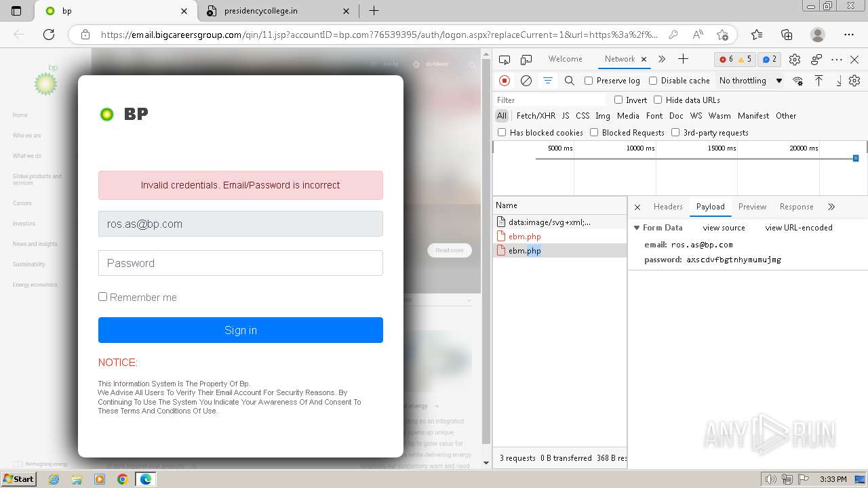Toggle device emulation icon in DevTools
868x488 pixels.
(x=526, y=60)
